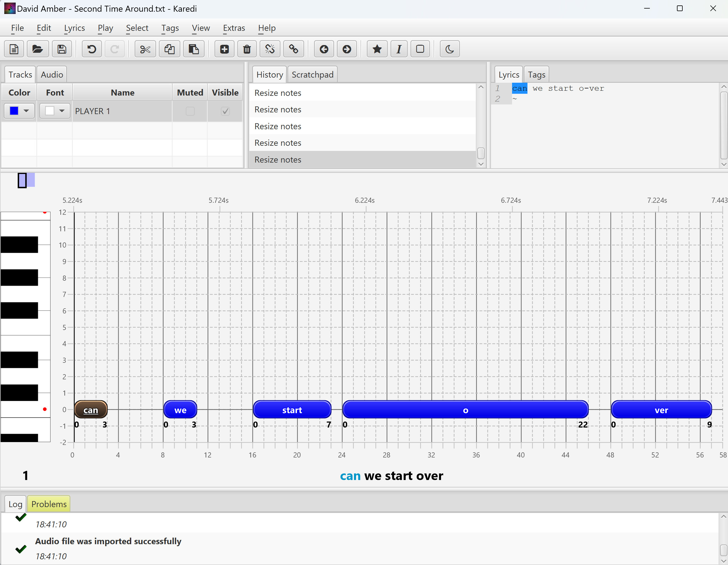Open the PLAYER 1 track color dropdown
Viewport: 728px width, 565px height.
(x=26, y=111)
